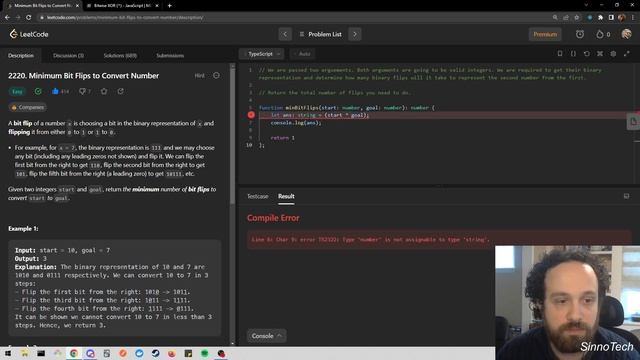The height and width of the screenshot is (360, 640).
Task: Click the solved check mark icon
Action: pyautogui.click(x=38, y=91)
